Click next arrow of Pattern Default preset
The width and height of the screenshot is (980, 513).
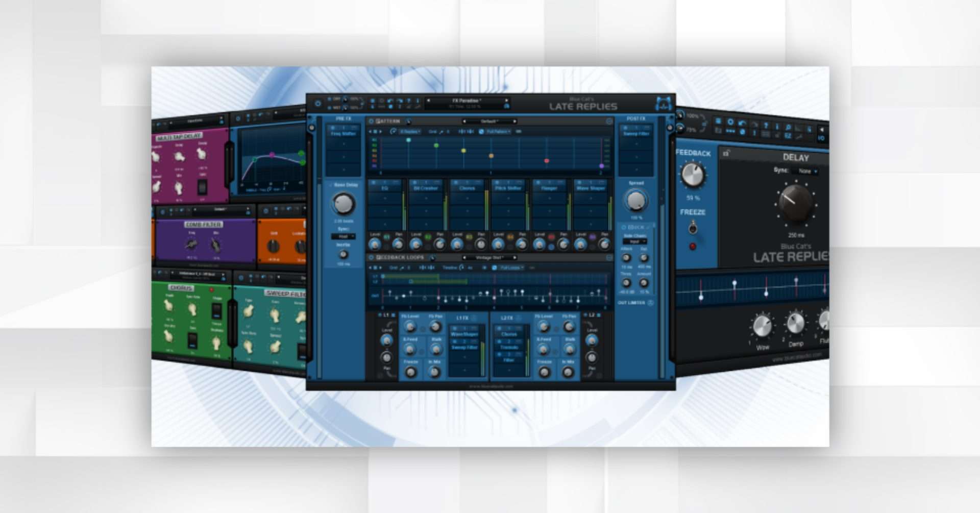click(x=514, y=121)
